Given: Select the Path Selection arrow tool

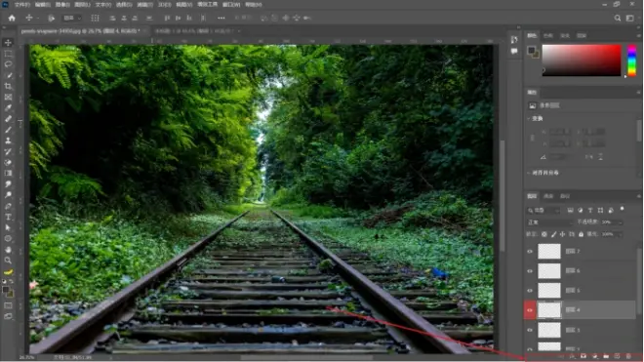Looking at the screenshot, I should [x=8, y=227].
